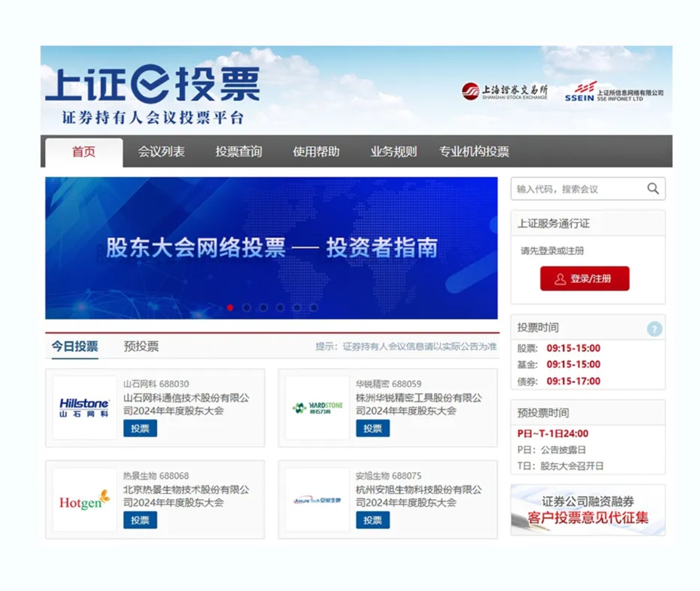Click the P日~T-1日24:00 red text
The width and height of the screenshot is (700, 591).
click(553, 433)
